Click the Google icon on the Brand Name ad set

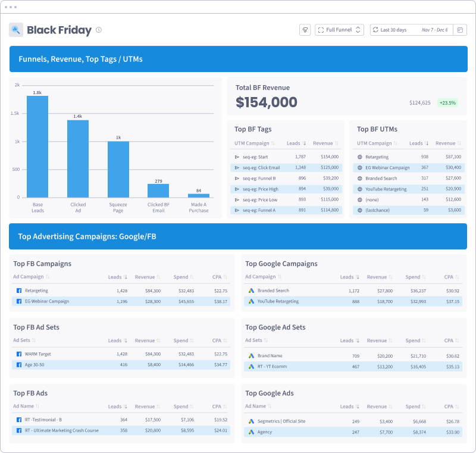[251, 354]
